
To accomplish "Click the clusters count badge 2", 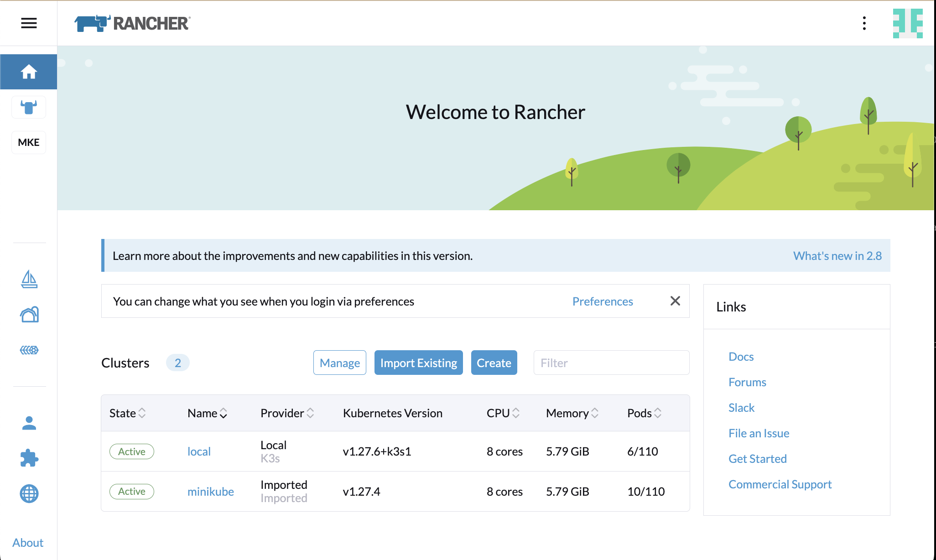I will pos(178,363).
